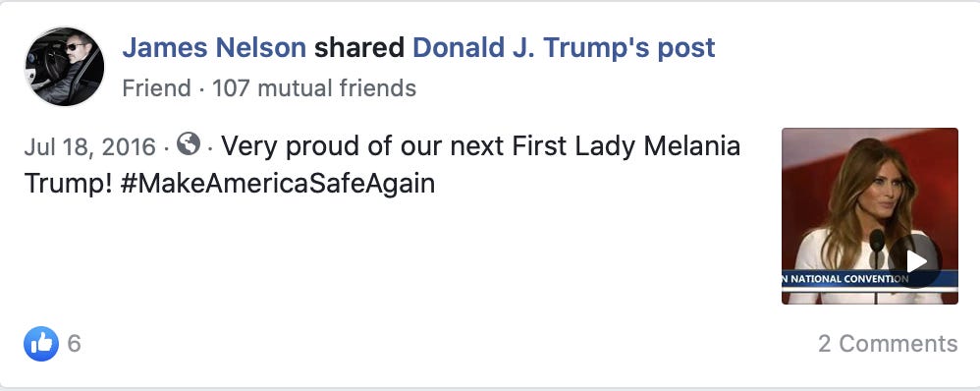Play the video with the play button

(915, 261)
